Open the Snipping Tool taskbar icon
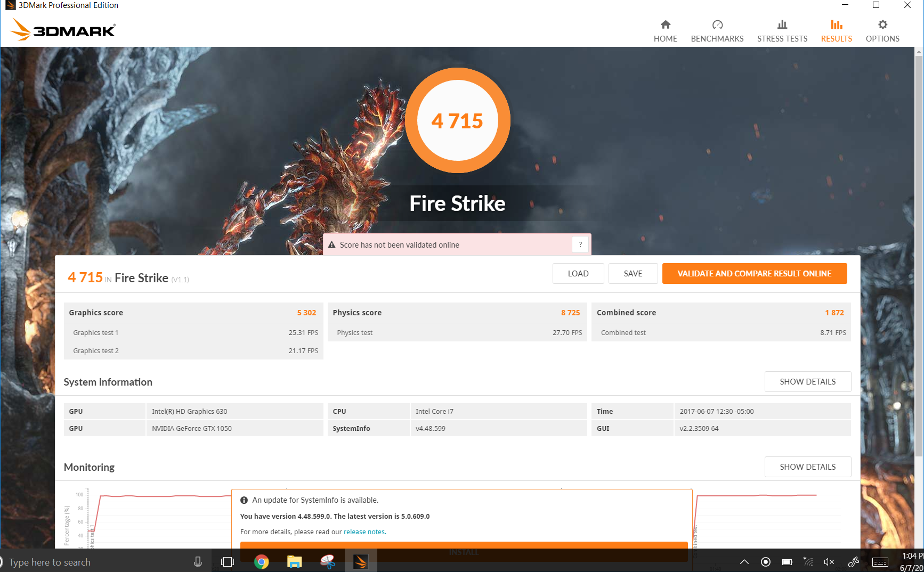Viewport: 924px width, 572px height. (x=328, y=562)
